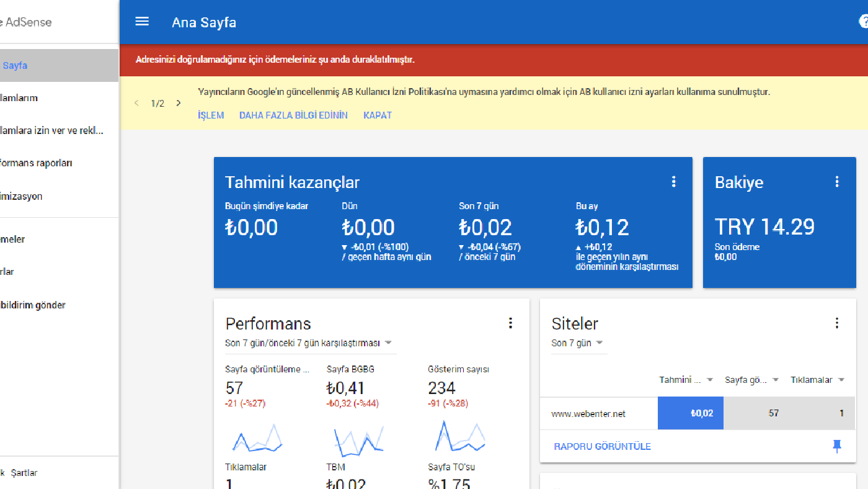Go to next notification arrow
The width and height of the screenshot is (868, 489).
coord(179,103)
